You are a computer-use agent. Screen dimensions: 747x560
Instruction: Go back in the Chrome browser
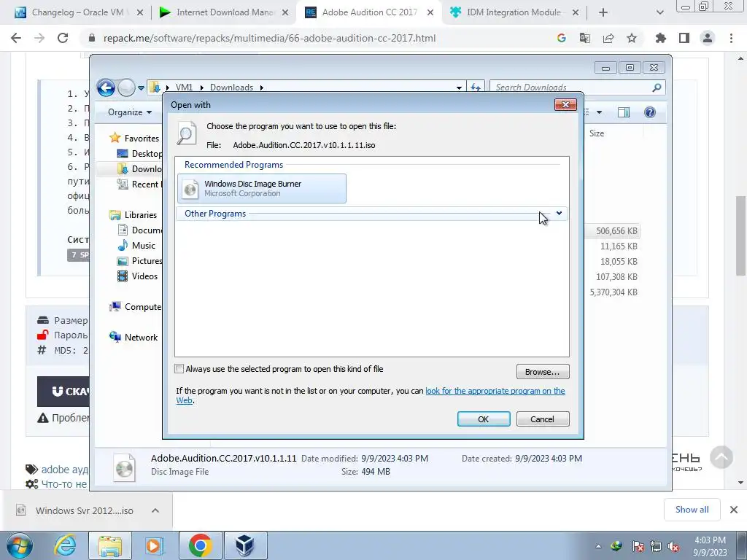16,38
